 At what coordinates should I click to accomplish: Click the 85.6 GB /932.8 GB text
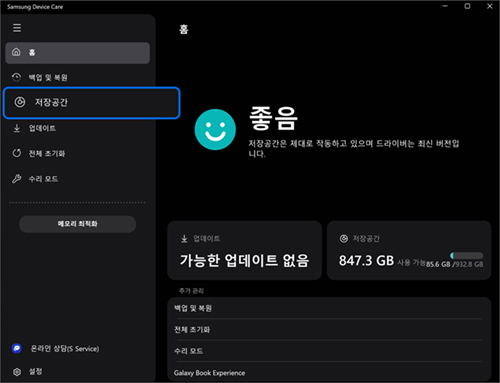[454, 264]
